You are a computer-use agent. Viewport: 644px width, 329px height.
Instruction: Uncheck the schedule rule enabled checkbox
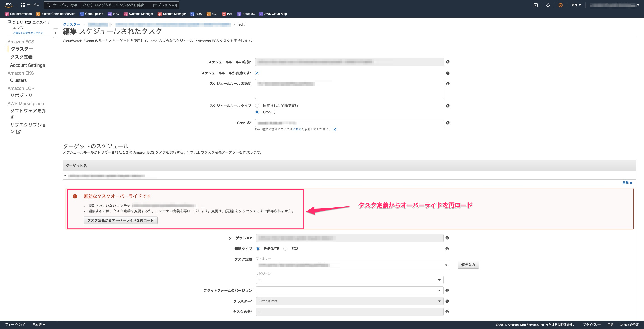pyautogui.click(x=257, y=73)
